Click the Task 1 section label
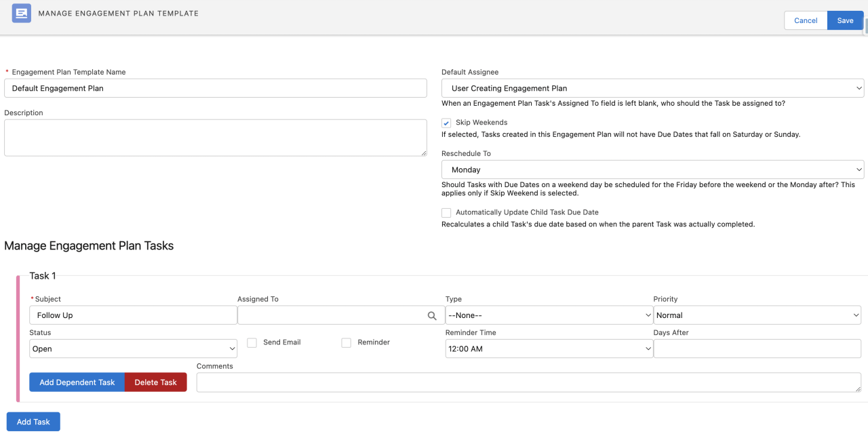The image size is (868, 436). 43,276
